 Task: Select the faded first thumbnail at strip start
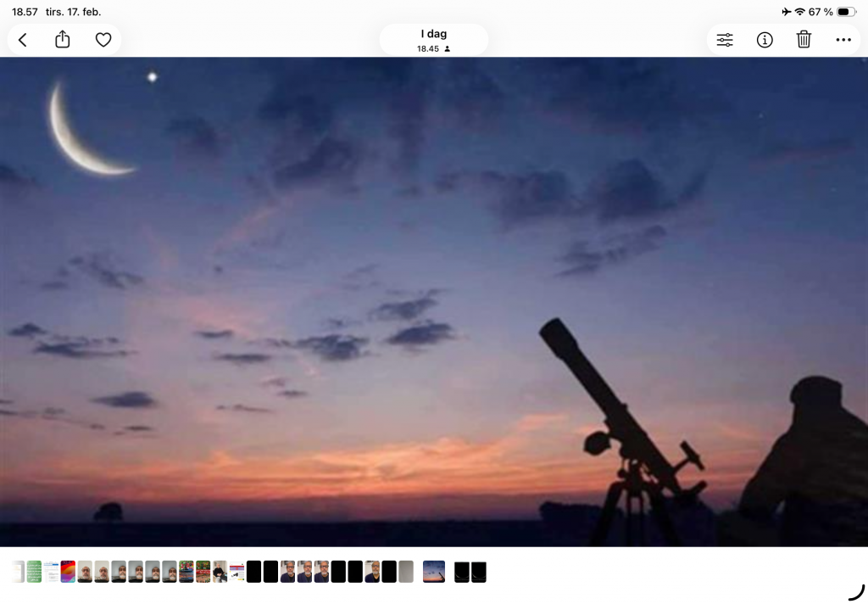pos(18,572)
